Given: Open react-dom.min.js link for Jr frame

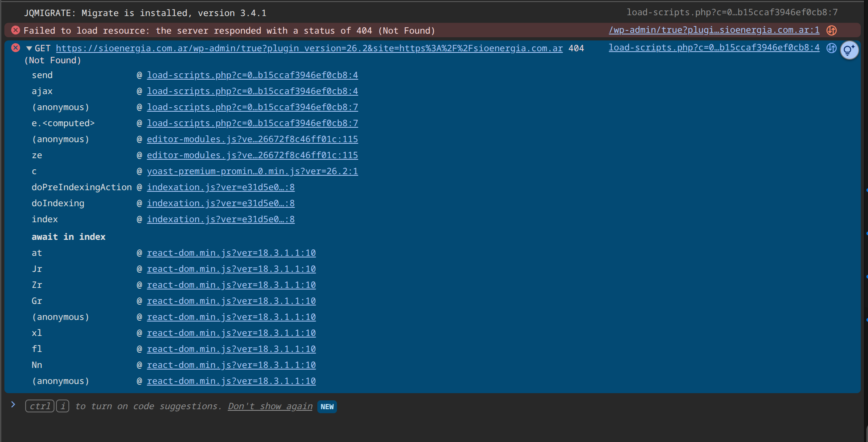Looking at the screenshot, I should coord(231,269).
